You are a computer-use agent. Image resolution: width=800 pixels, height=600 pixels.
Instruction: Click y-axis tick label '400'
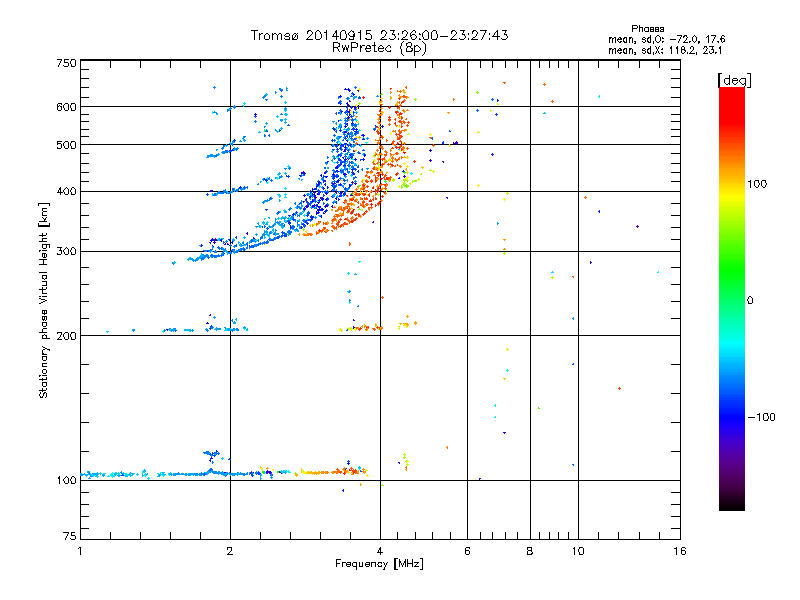[x=66, y=192]
